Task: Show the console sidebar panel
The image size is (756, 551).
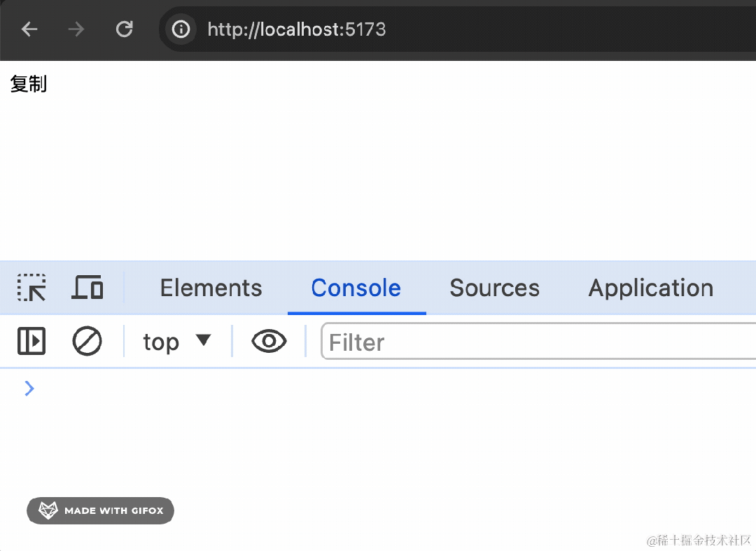Action: click(31, 342)
